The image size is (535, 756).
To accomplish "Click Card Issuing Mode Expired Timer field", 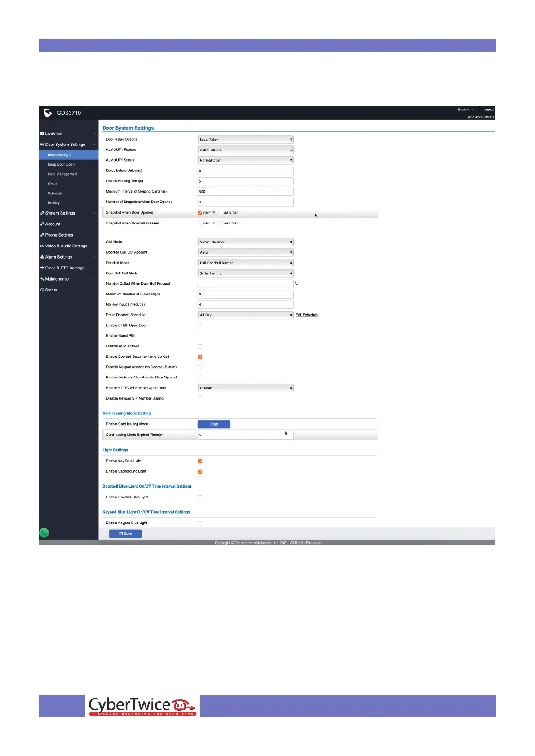I will (245, 435).
